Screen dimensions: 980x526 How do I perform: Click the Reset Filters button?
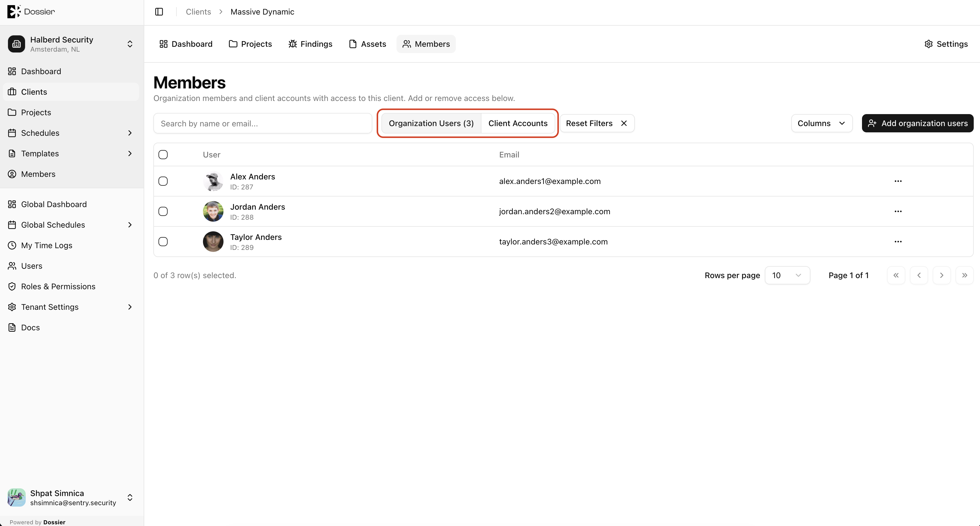[x=597, y=123]
